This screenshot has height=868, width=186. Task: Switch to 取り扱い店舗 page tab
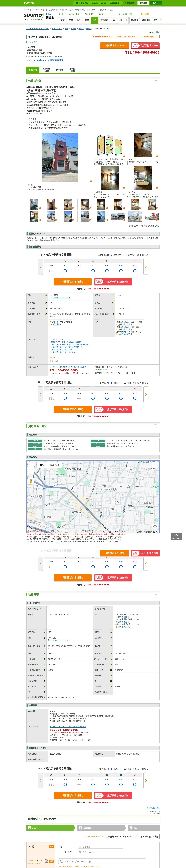click(73, 70)
